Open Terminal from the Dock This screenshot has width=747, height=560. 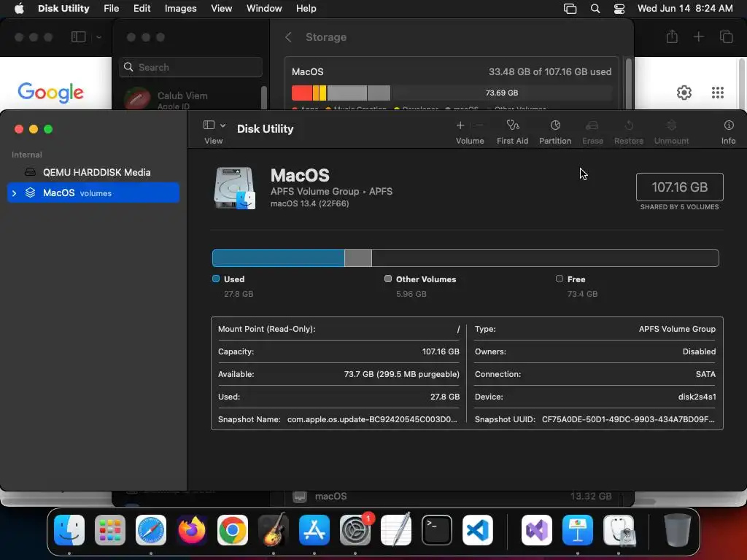437,530
